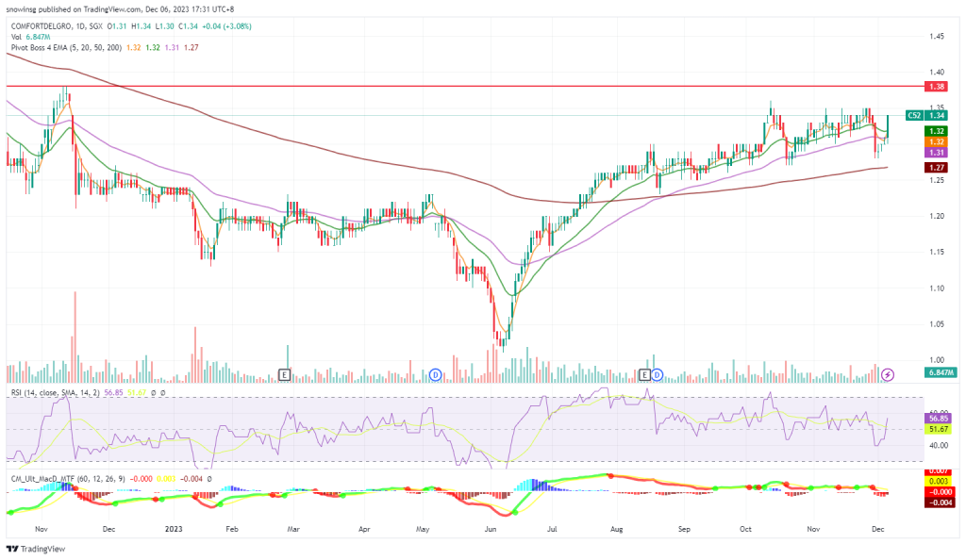Select the CM_Ult_MacD_MTF indicator legend
The image size is (966, 560).
[x=68, y=478]
